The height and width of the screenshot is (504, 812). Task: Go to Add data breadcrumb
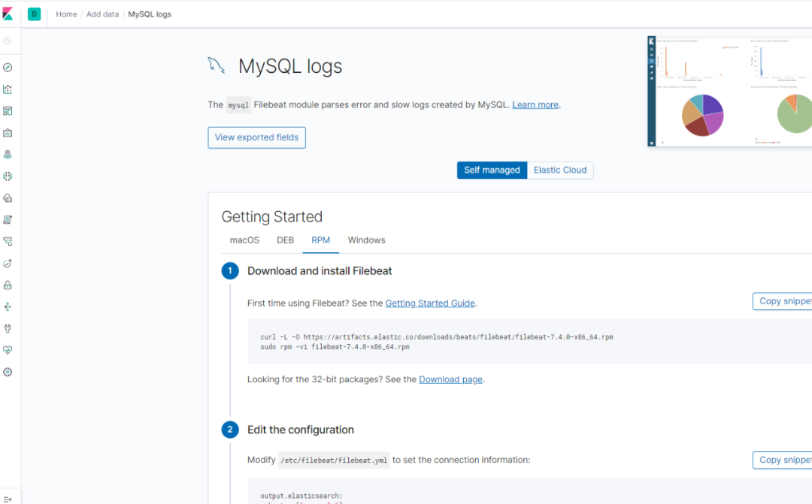[102, 14]
